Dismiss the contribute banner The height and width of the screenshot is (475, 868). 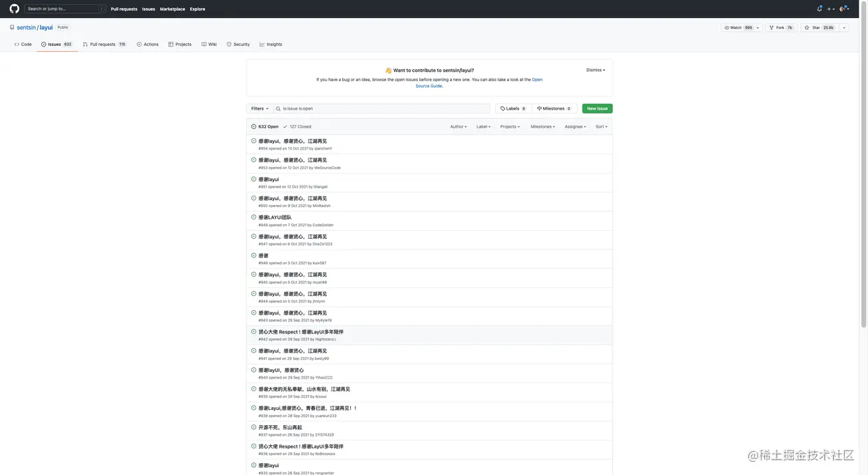(596, 70)
